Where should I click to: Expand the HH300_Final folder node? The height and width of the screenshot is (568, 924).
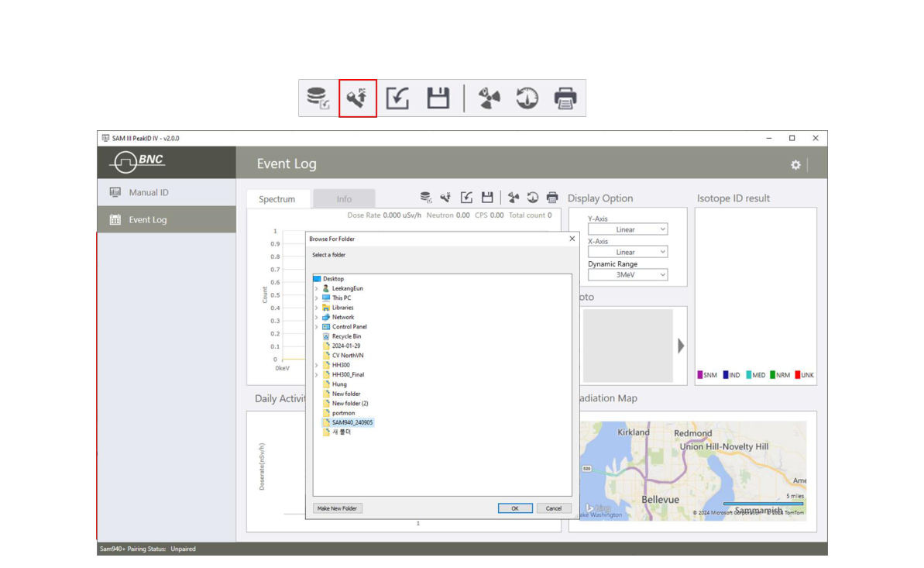click(317, 374)
